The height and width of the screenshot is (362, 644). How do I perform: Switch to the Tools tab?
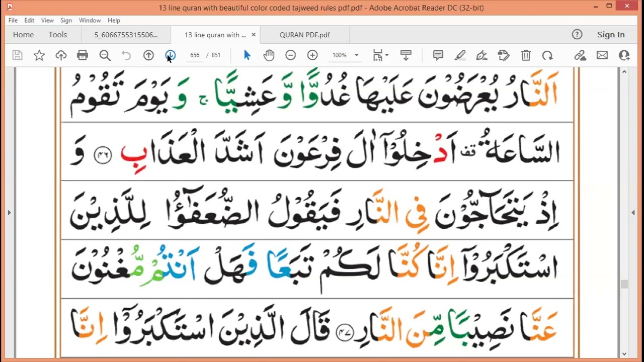(x=58, y=35)
